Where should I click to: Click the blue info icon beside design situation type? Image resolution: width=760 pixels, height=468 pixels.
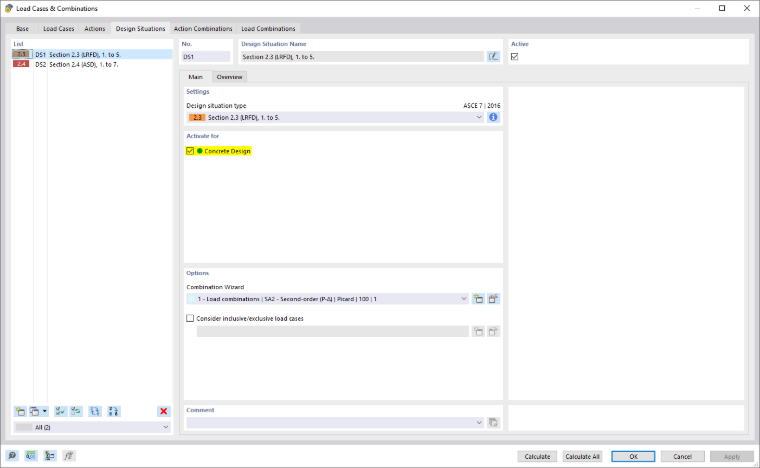493,117
